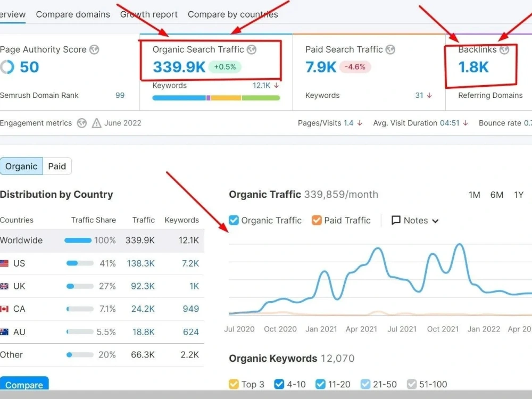
Task: Toggle the 51-100 keywords checkbox
Action: 412,384
